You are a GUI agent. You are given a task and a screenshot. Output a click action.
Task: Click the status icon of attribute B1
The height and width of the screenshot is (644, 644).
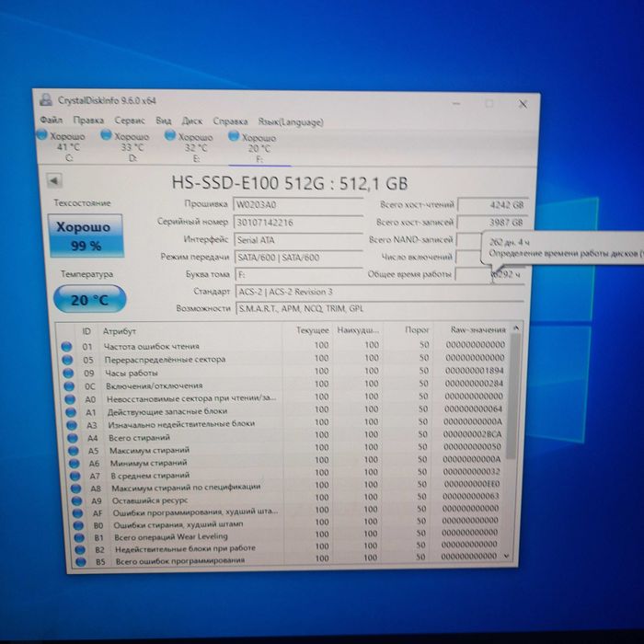tap(79, 537)
